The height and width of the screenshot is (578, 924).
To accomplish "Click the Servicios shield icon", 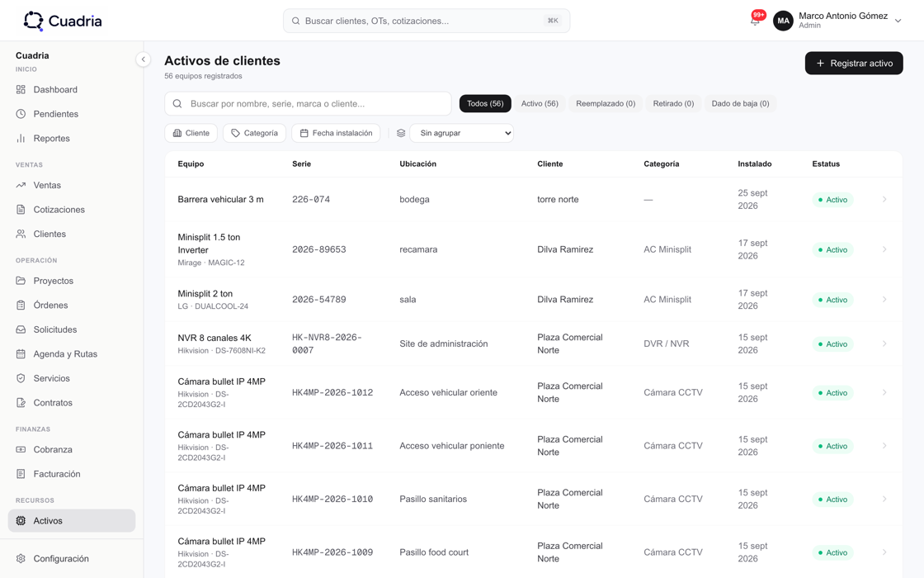I will pyautogui.click(x=21, y=378).
